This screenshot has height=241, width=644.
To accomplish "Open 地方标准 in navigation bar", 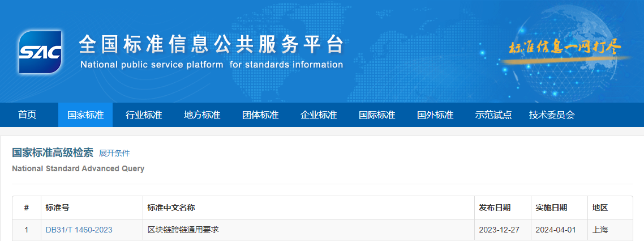I will [202, 115].
